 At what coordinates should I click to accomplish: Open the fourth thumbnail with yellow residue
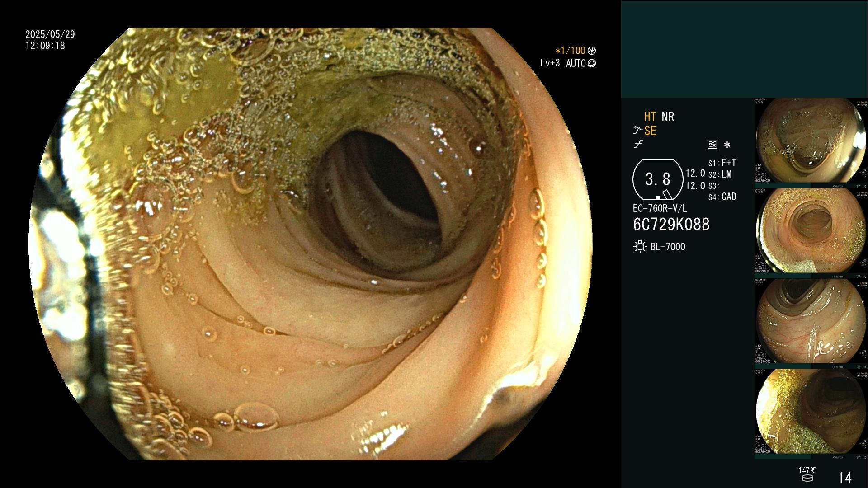[x=811, y=412]
